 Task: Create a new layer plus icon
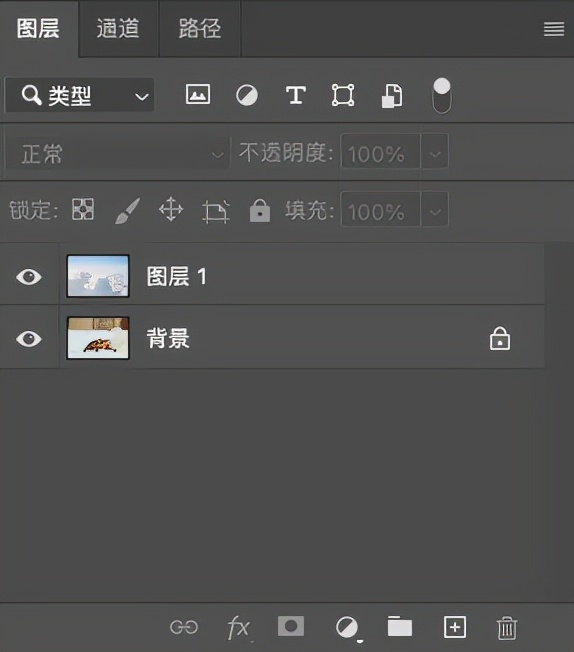point(455,627)
